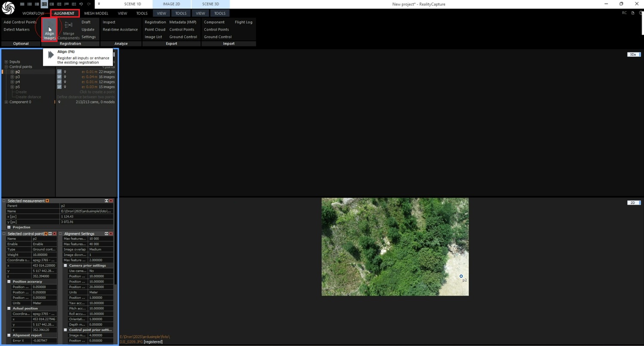Image resolution: width=644 pixels, height=346 pixels.
Task: Expand the Component 0 tree node
Action: (6, 102)
